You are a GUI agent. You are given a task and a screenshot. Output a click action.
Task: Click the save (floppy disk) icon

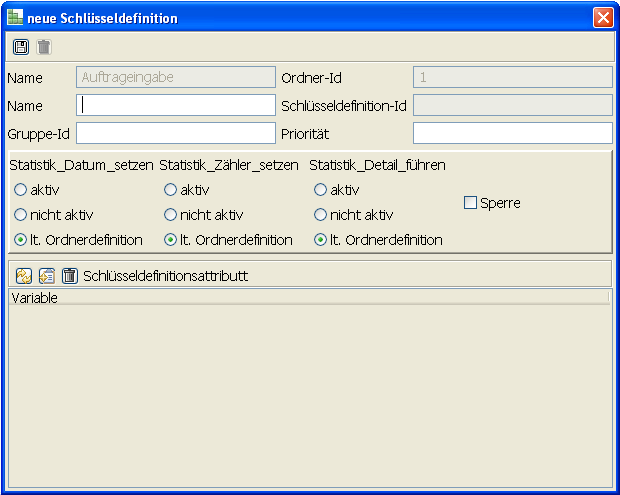tap(20, 47)
